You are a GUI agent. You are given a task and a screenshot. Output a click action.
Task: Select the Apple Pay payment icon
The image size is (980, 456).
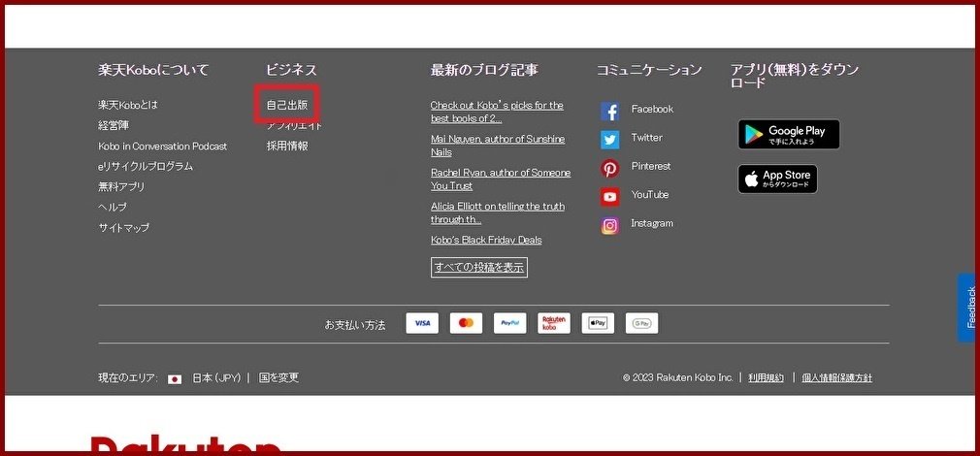(598, 323)
